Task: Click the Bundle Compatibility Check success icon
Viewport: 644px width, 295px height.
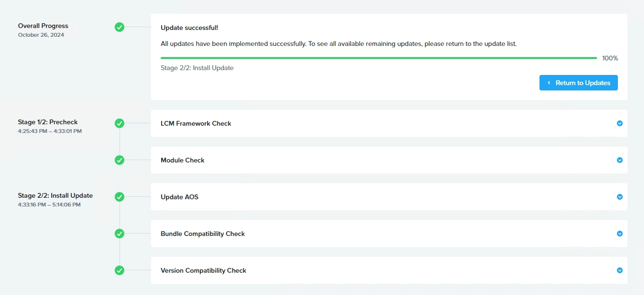Action: point(120,234)
